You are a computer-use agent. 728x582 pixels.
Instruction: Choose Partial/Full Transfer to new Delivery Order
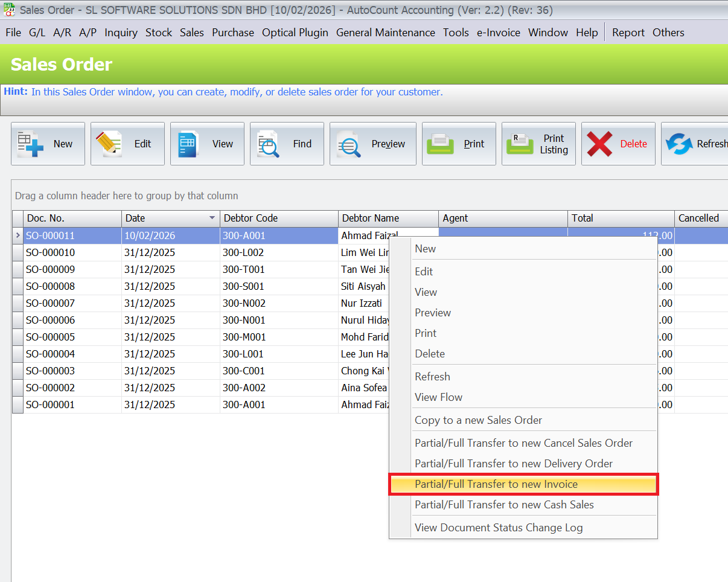click(514, 464)
